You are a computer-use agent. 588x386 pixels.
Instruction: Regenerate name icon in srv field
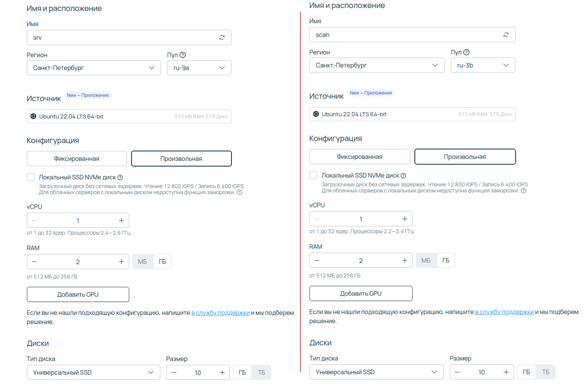[222, 37]
